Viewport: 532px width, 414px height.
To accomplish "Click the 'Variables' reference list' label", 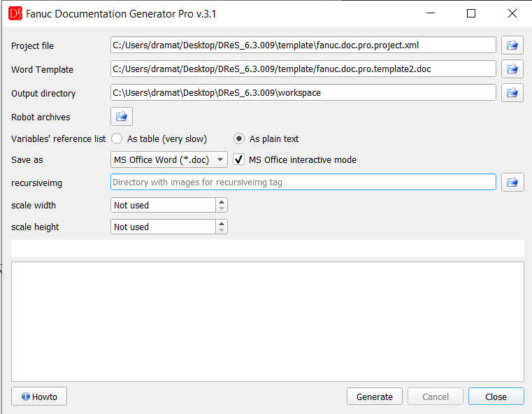I will coord(58,138).
